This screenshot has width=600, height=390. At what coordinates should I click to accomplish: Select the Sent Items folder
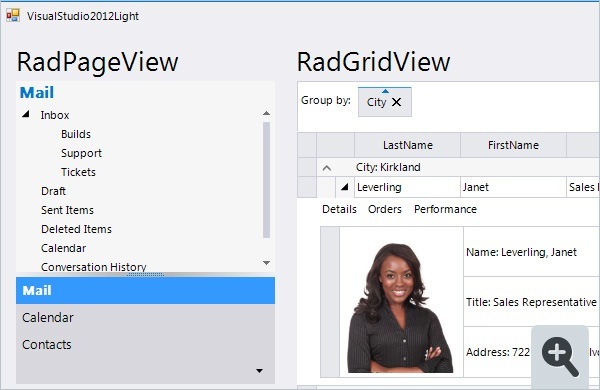point(67,210)
